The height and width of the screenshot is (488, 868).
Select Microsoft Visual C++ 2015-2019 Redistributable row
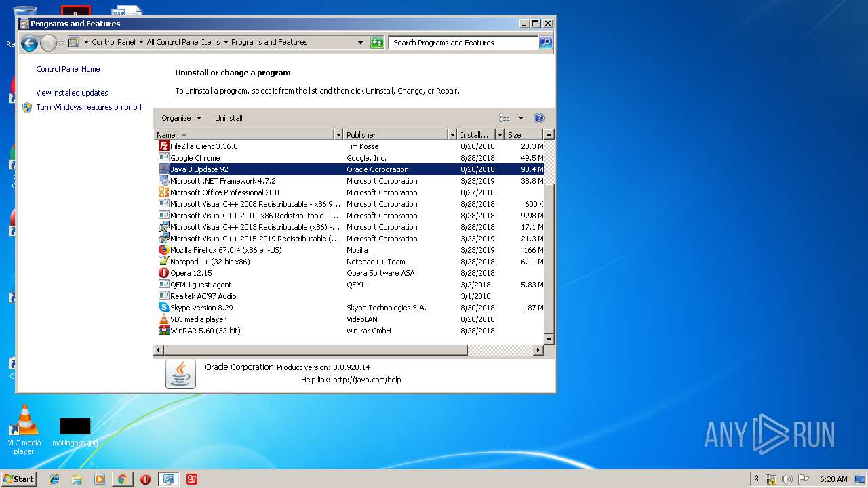(349, 239)
